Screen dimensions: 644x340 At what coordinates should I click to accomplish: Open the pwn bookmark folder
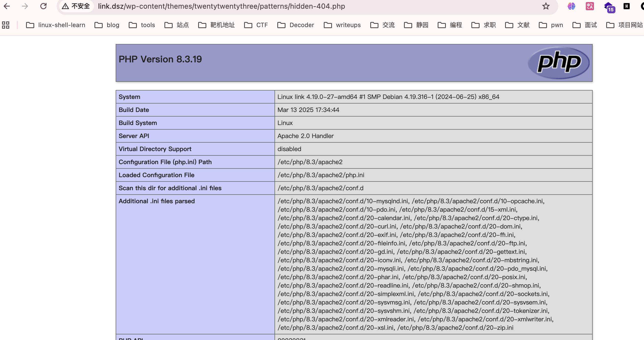(551, 25)
